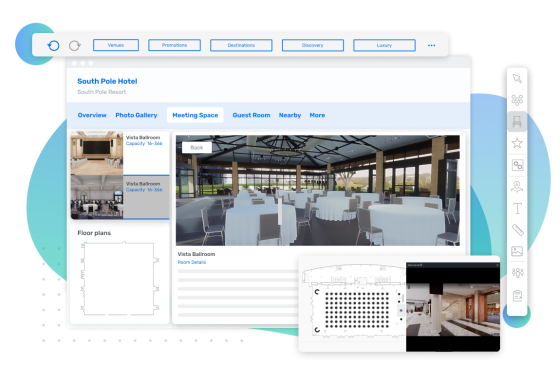Select the image picture tool
Screen dimensions: 560x365
517,251
